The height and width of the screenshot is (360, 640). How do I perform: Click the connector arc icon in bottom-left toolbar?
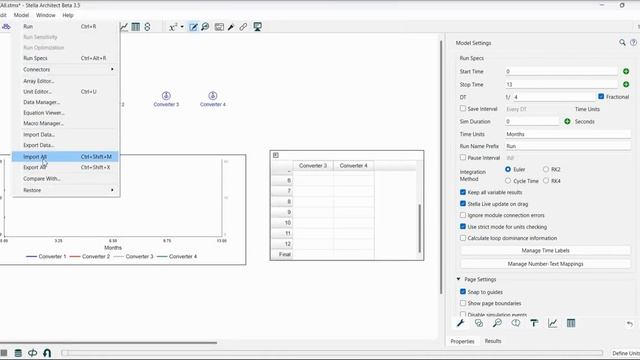[x=47, y=353]
